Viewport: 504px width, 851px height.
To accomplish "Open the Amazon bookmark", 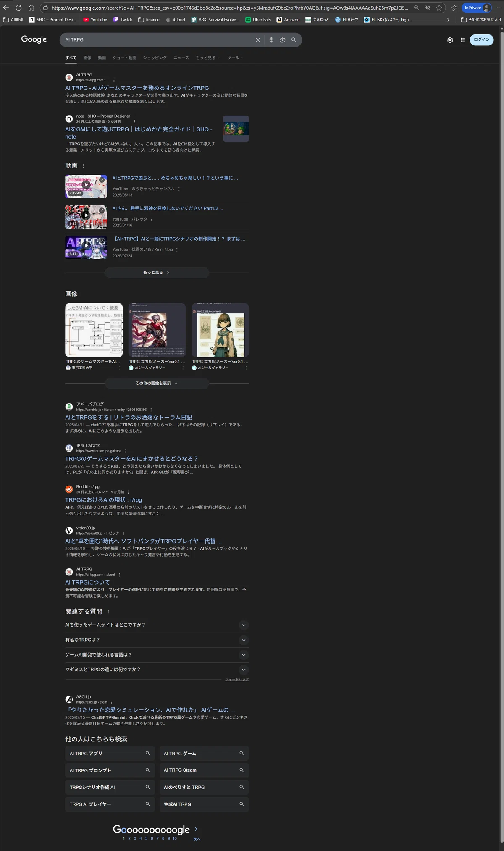I will pos(288,20).
